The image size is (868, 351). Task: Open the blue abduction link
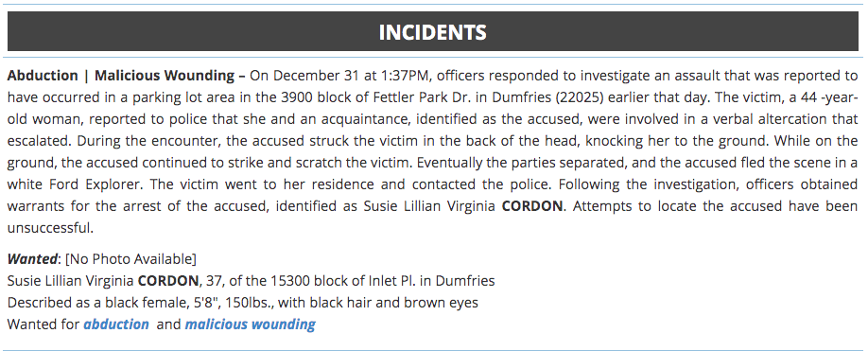coord(116,325)
